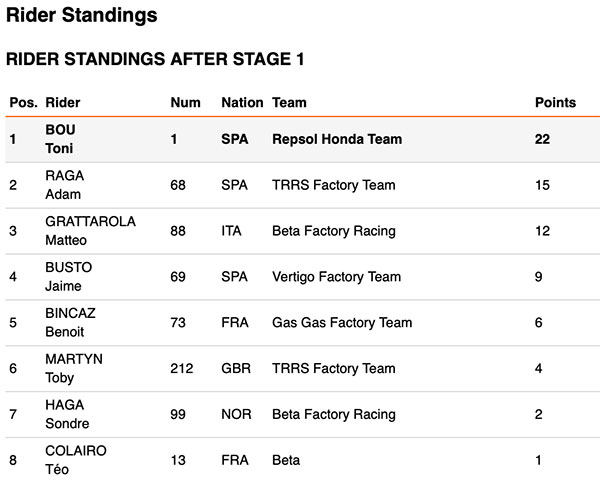Viewport: 600px width, 492px height.
Task: Click the Points column header
Action: click(x=555, y=102)
